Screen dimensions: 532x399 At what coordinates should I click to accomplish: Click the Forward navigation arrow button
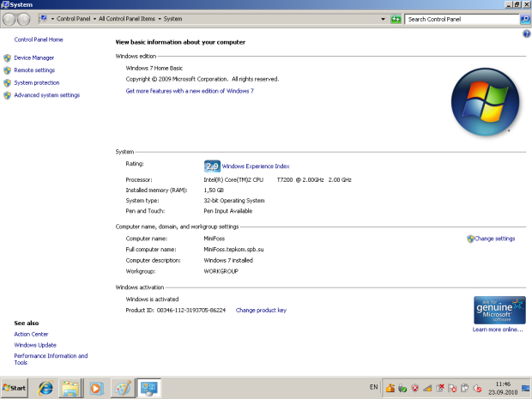click(23, 20)
